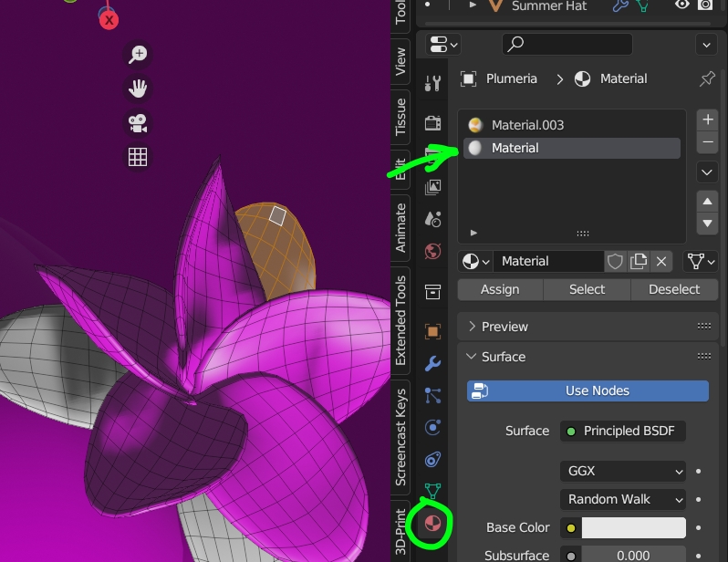Expand the Summer Hat outliner row
Screen dimensions: 728x562
click(473, 5)
